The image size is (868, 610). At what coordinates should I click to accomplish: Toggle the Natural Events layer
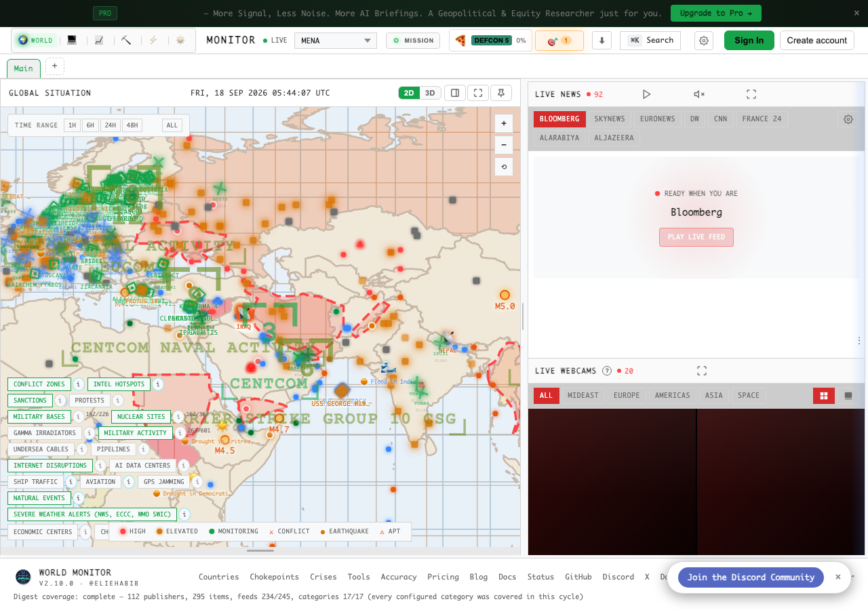click(x=39, y=498)
